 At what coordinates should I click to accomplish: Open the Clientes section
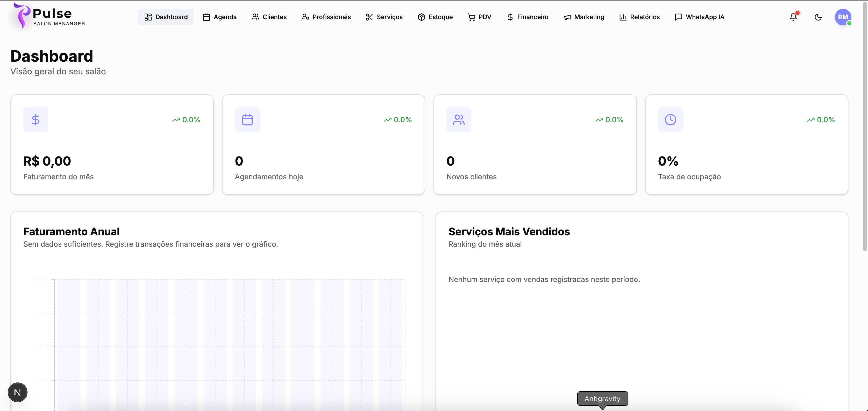click(269, 17)
